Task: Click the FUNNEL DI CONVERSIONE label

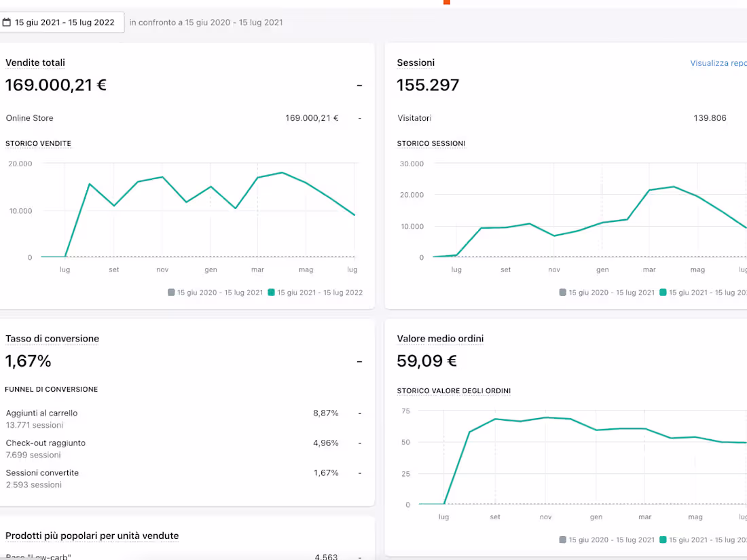Action: [x=52, y=390]
